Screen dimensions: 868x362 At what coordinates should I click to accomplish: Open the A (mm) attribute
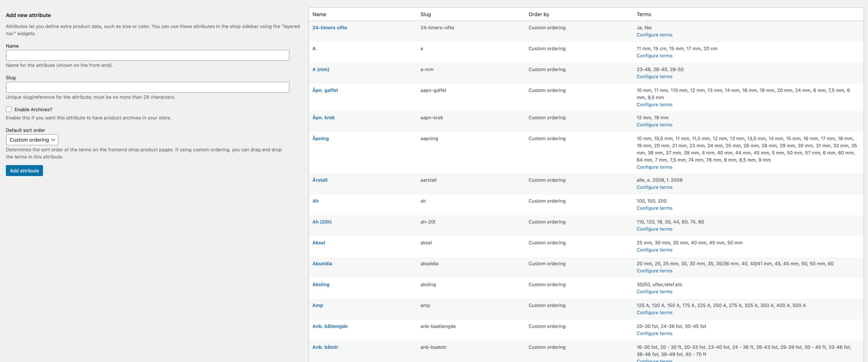click(321, 69)
